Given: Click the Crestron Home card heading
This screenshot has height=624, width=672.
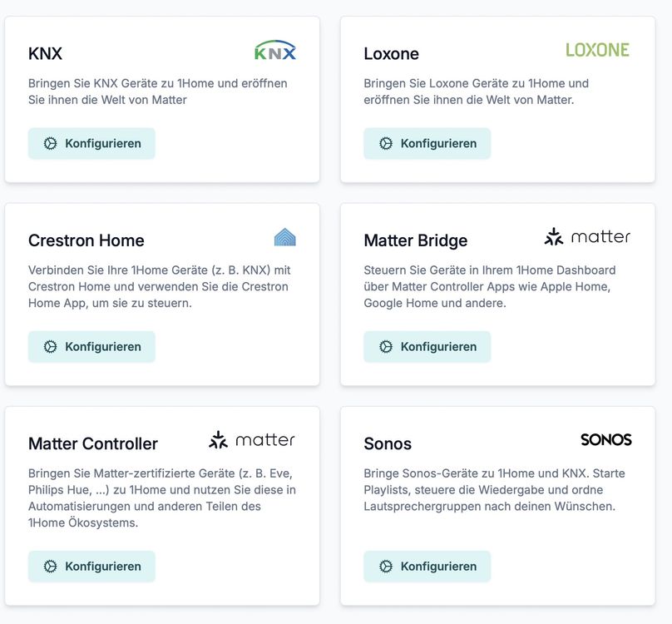Looking at the screenshot, I should point(86,240).
